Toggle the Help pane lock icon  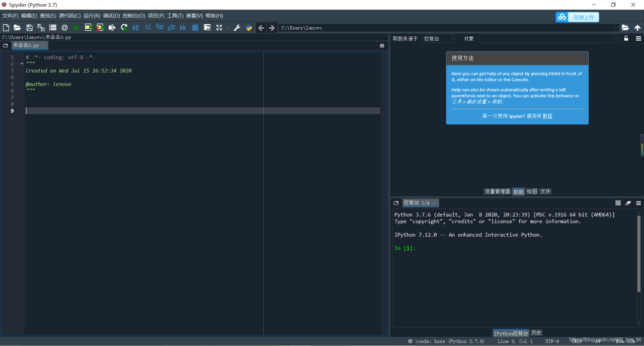pyautogui.click(x=626, y=38)
